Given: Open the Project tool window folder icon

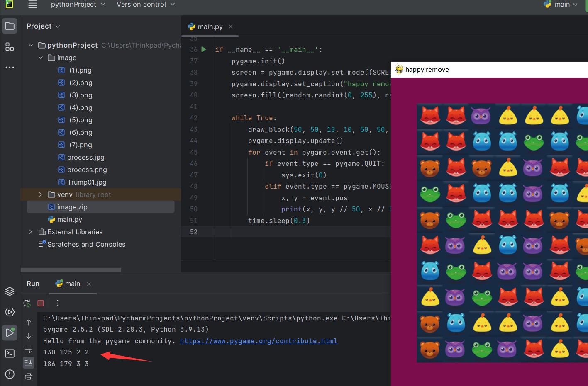Looking at the screenshot, I should [x=10, y=26].
